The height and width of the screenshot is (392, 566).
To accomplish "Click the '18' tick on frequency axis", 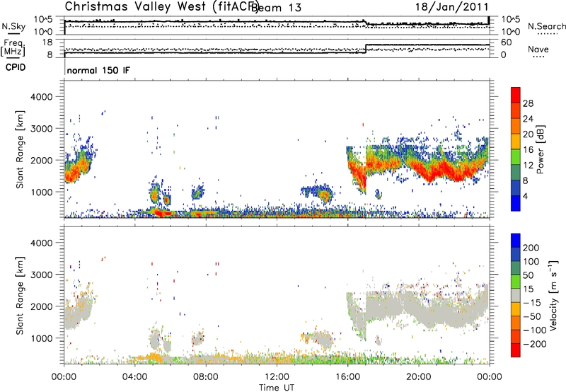I will click(47, 42).
